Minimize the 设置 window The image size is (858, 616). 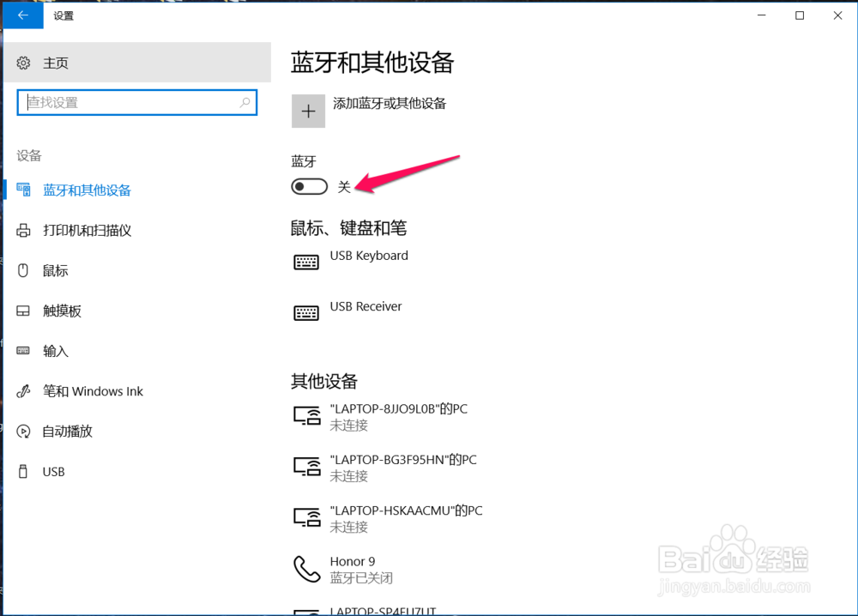761,15
